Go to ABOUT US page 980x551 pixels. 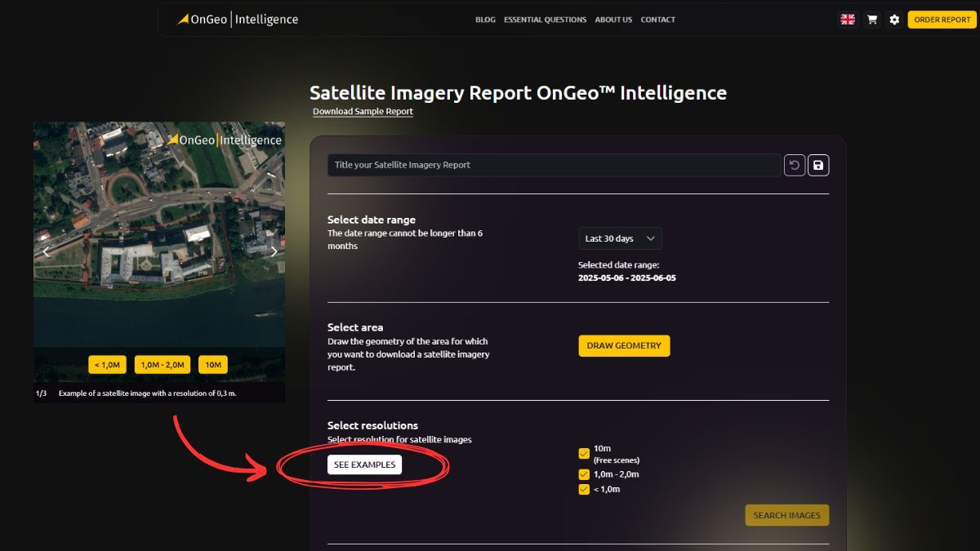(613, 20)
